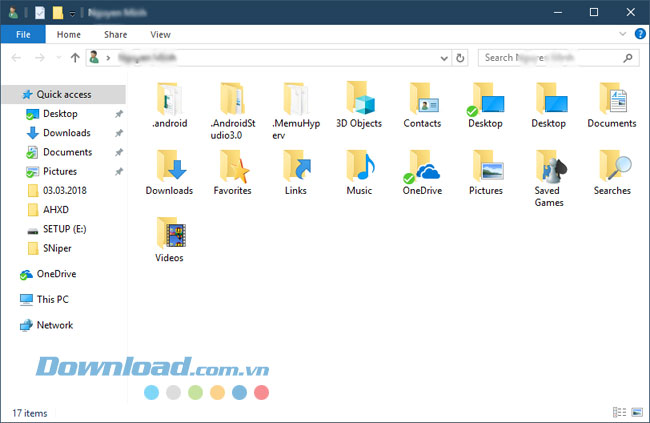Unpin Downloads using its pin icon
Screen dimensions: 650x423
[119, 133]
